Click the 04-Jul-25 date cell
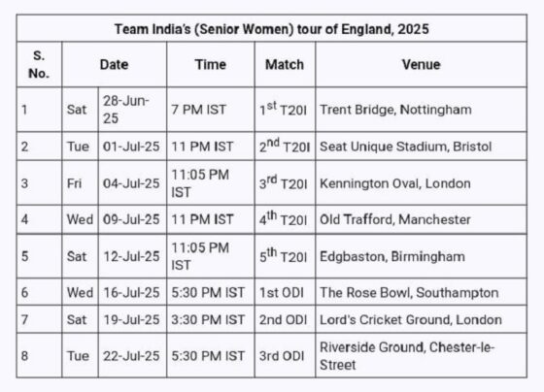The height and width of the screenshot is (392, 544). tap(132, 183)
